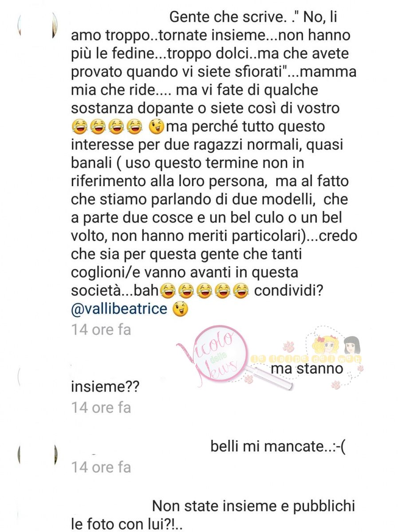The width and height of the screenshot is (398, 532).
Task: Click '14 ore fa' under 'ma stanno insieme??'
Action: point(101,407)
